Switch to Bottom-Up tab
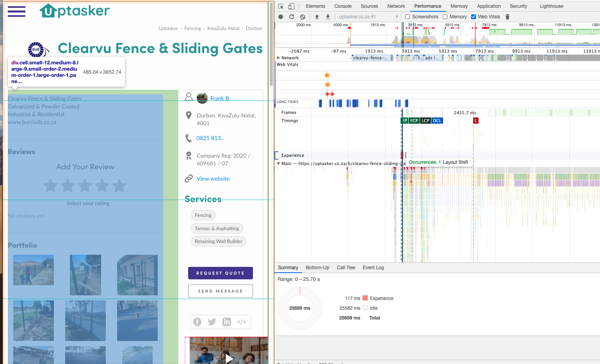The height and width of the screenshot is (364, 600). (x=317, y=268)
